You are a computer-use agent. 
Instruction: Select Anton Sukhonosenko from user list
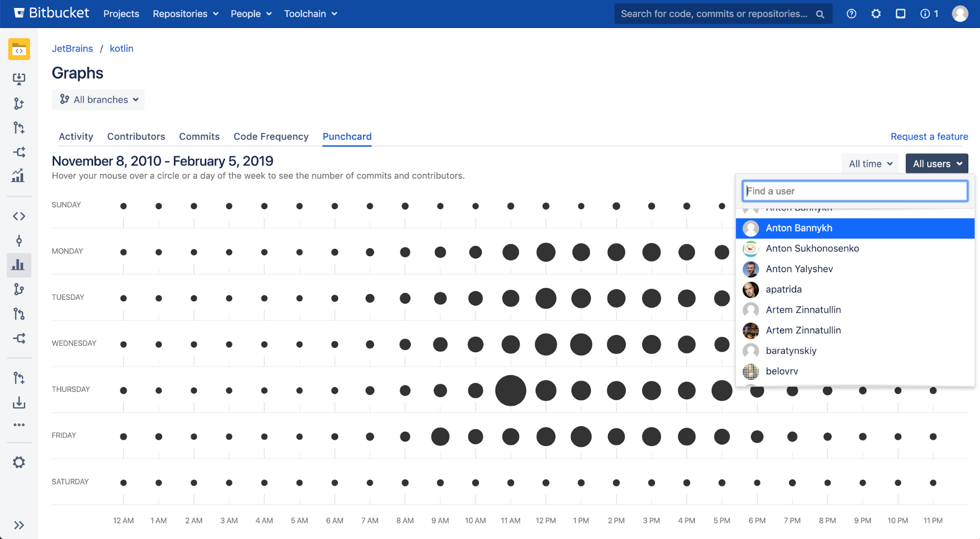pyautogui.click(x=812, y=249)
